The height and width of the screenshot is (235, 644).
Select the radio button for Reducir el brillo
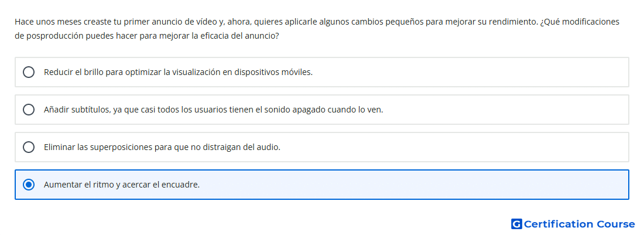29,72
